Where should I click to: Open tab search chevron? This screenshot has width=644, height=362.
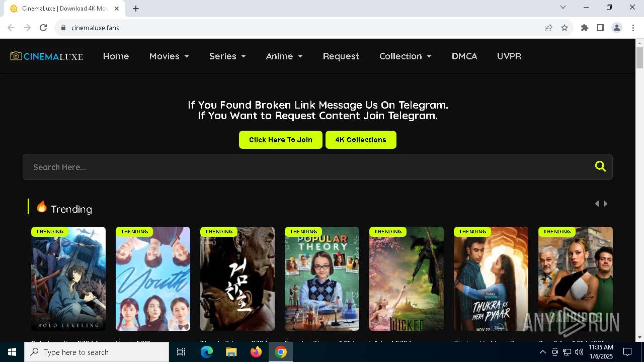coord(563,7)
